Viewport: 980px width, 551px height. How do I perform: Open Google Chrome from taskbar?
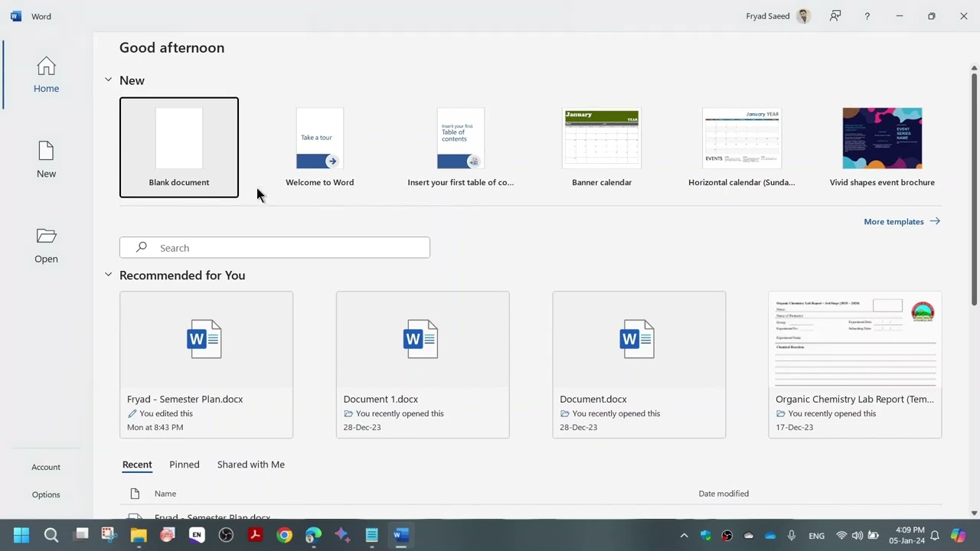284,535
